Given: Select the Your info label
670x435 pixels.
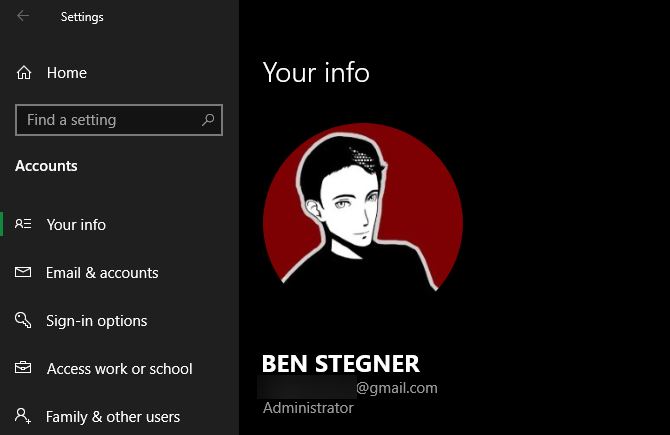Looking at the screenshot, I should click(x=76, y=225).
